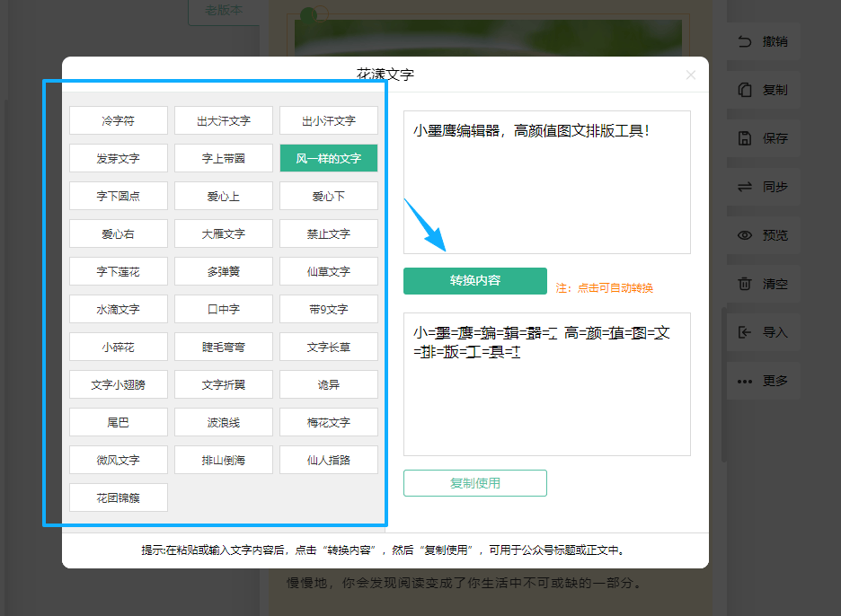
Task: Click the 同步 sync icon
Action: 744,187
